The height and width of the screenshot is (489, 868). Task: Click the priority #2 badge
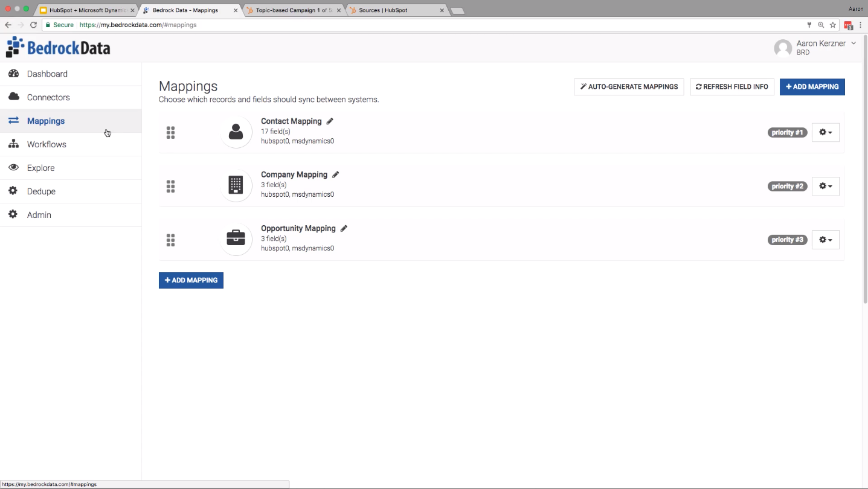pyautogui.click(x=788, y=186)
